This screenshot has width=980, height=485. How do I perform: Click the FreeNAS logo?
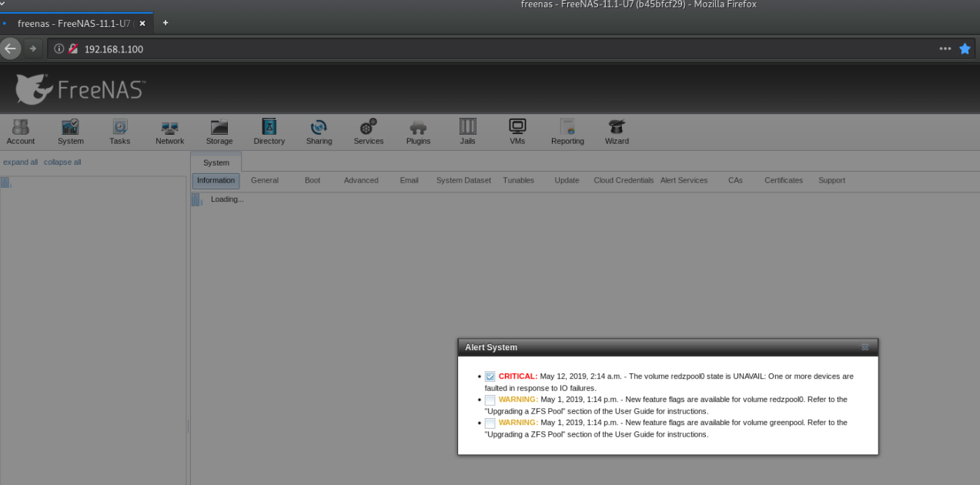click(x=80, y=89)
